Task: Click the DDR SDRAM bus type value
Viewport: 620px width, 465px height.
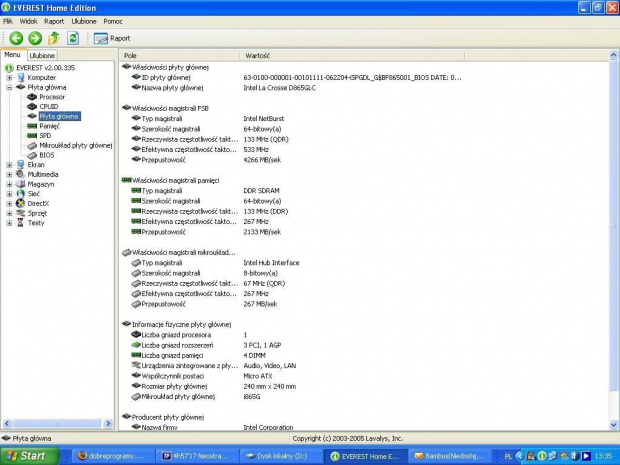Action: [261, 191]
